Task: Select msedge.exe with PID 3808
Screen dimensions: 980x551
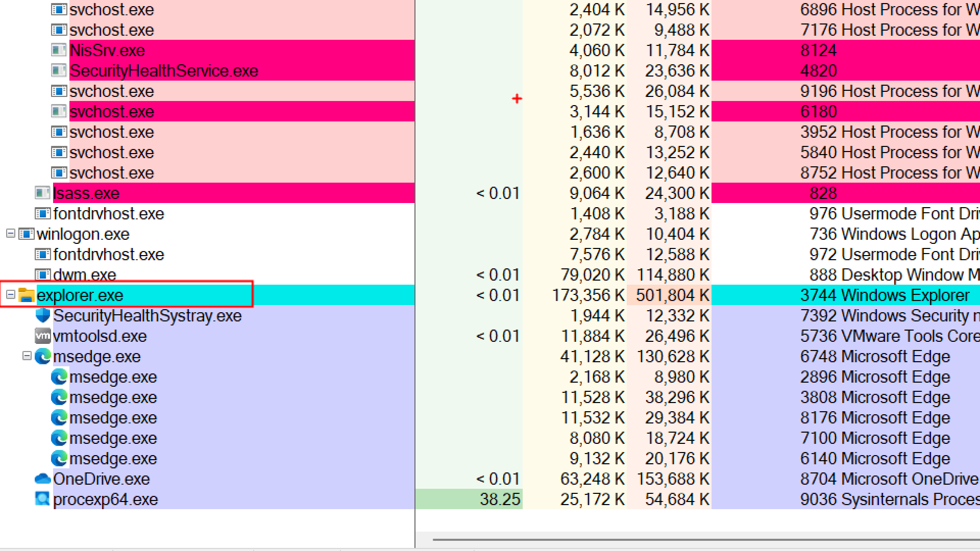Action: [x=113, y=397]
